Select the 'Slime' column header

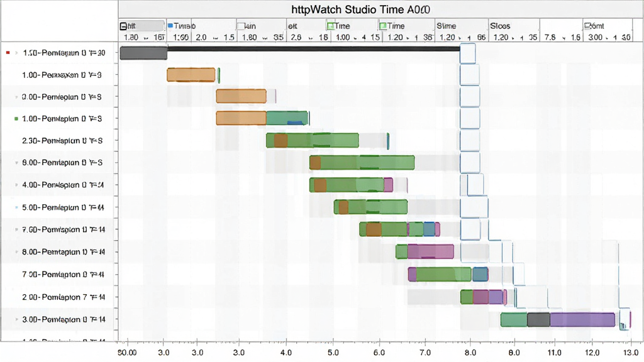(x=446, y=26)
